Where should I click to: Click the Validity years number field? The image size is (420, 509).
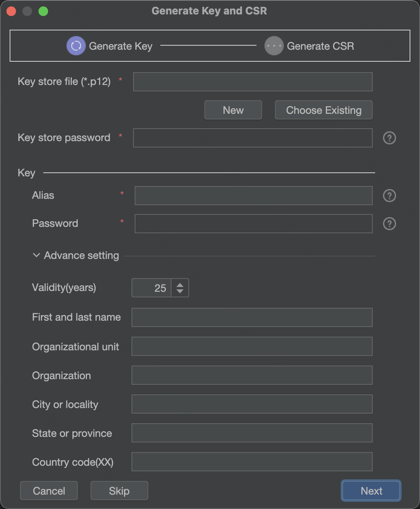[152, 288]
